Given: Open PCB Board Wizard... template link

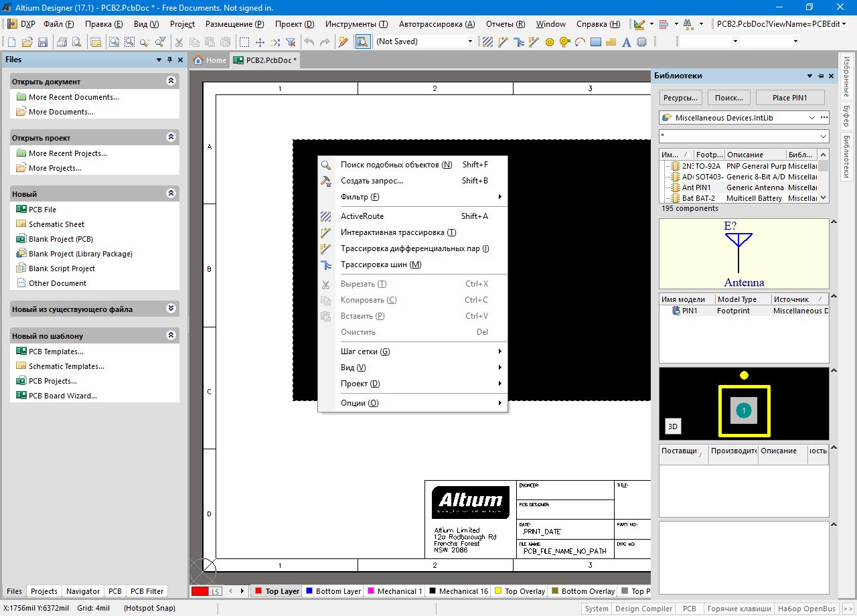Looking at the screenshot, I should [x=62, y=396].
